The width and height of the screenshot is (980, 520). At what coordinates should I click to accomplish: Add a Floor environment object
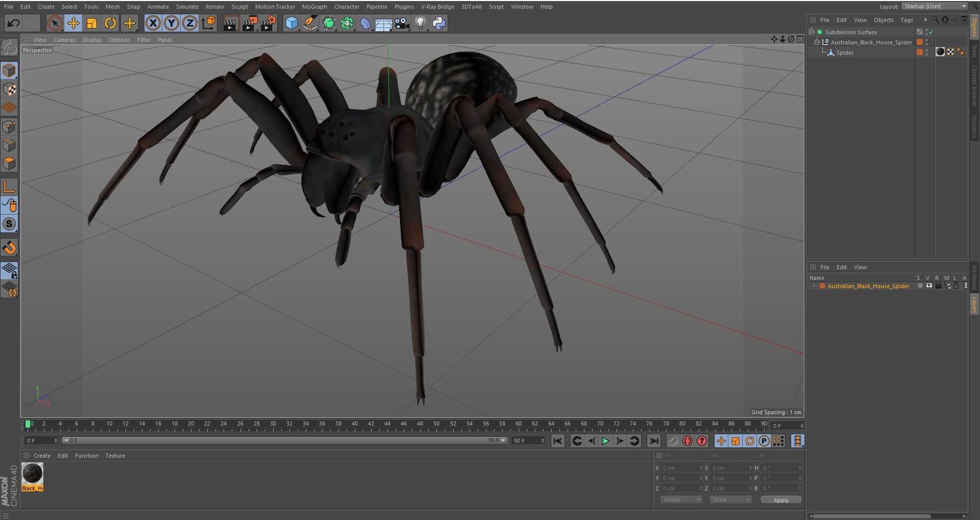tap(383, 23)
